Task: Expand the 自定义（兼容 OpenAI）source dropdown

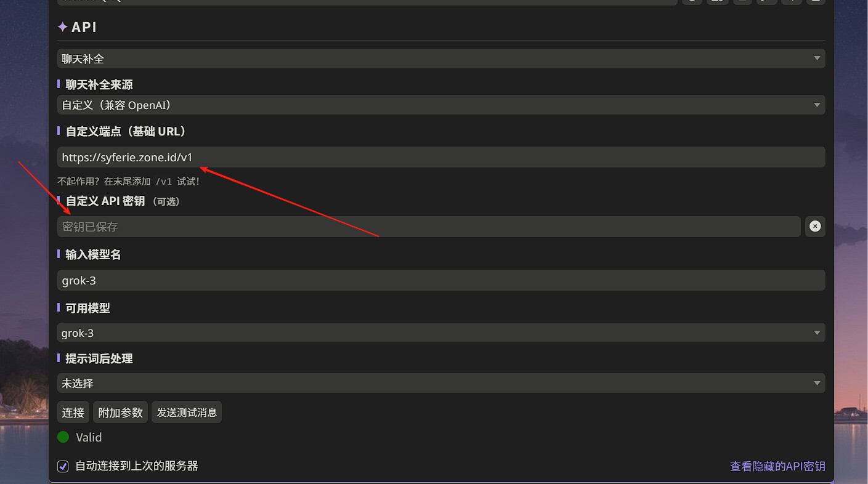Action: 440,105
